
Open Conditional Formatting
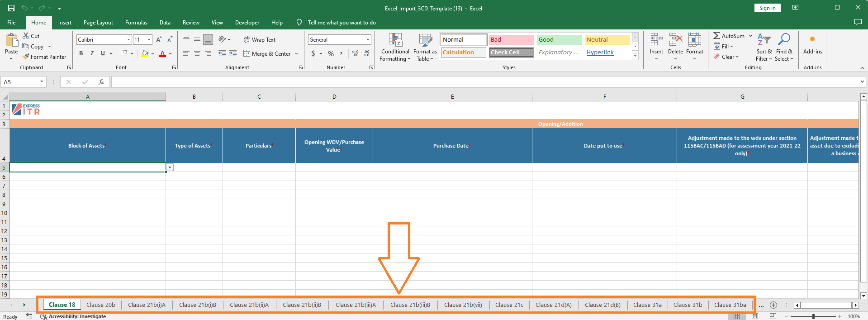(x=395, y=47)
